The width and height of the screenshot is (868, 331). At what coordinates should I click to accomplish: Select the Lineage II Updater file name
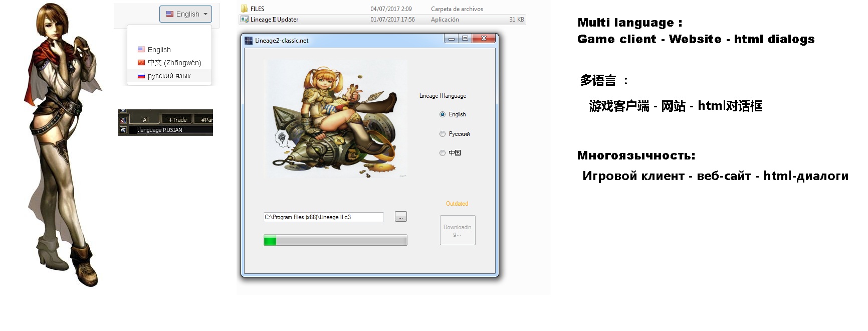coord(274,20)
